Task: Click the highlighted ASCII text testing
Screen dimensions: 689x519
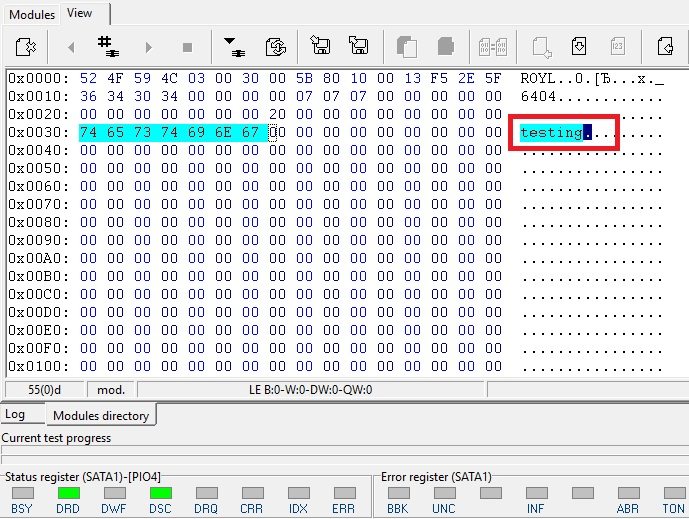Action: 551,133
